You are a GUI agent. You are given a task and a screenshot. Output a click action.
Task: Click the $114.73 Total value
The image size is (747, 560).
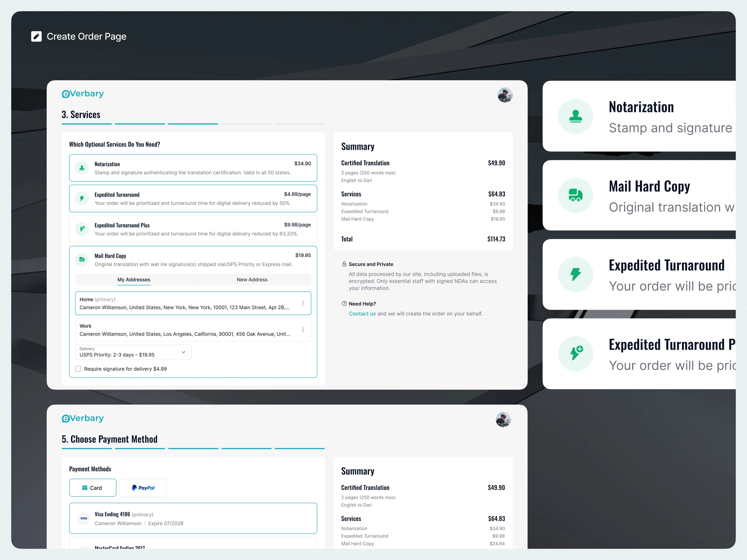pyautogui.click(x=496, y=239)
